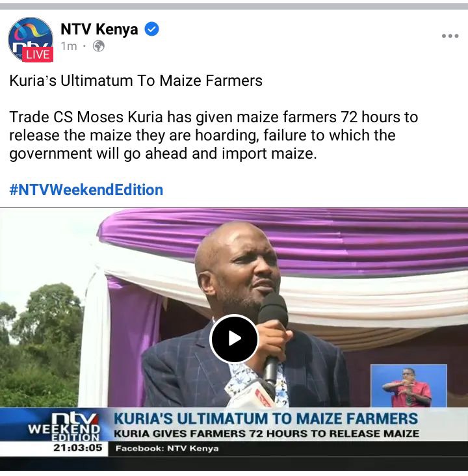Click the 21:03:05 on-screen clock

click(x=78, y=448)
